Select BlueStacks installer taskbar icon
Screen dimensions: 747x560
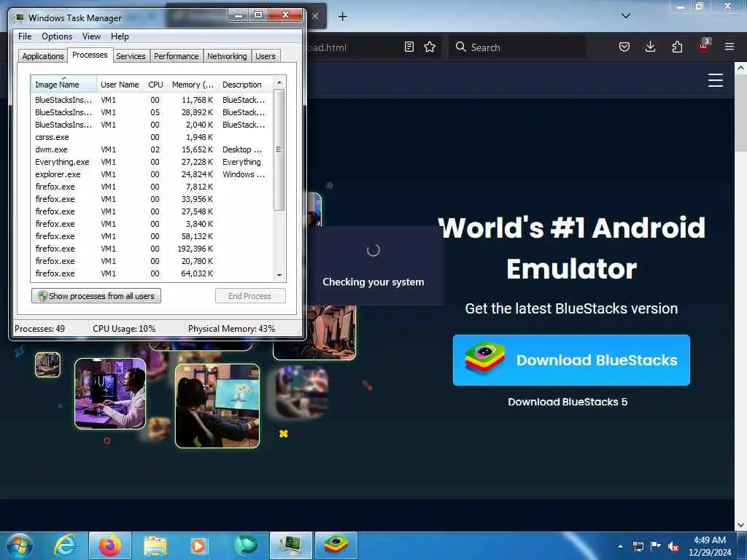[x=336, y=545]
